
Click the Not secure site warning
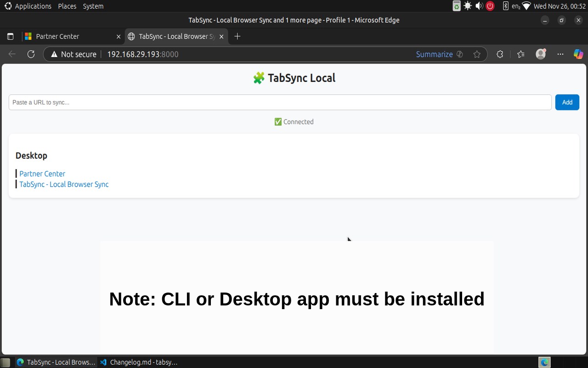[73, 54]
